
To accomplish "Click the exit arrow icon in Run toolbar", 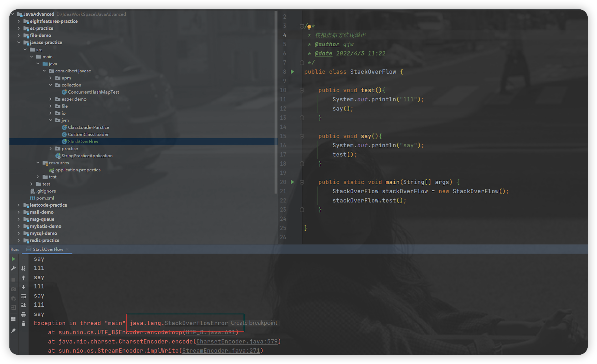I will (x=13, y=308).
